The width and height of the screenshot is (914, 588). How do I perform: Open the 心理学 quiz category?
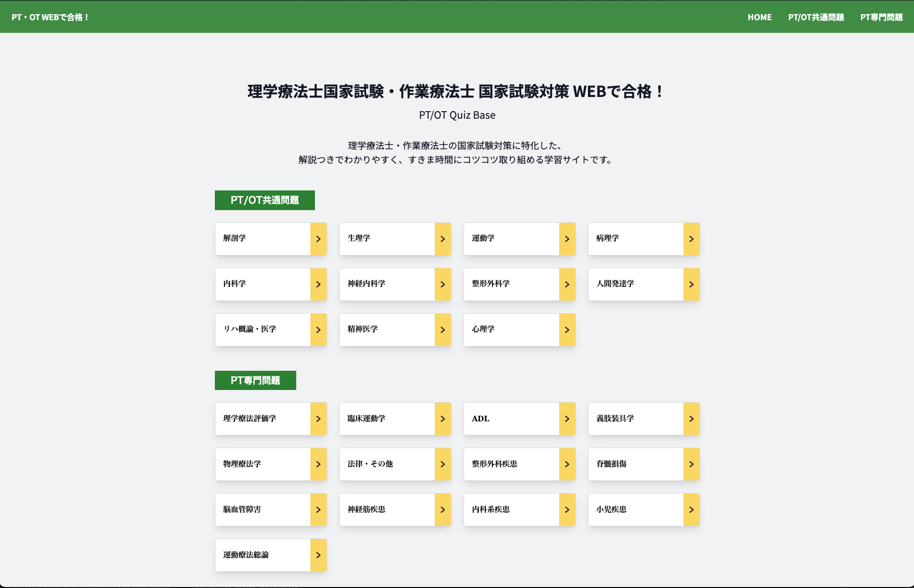tap(520, 330)
